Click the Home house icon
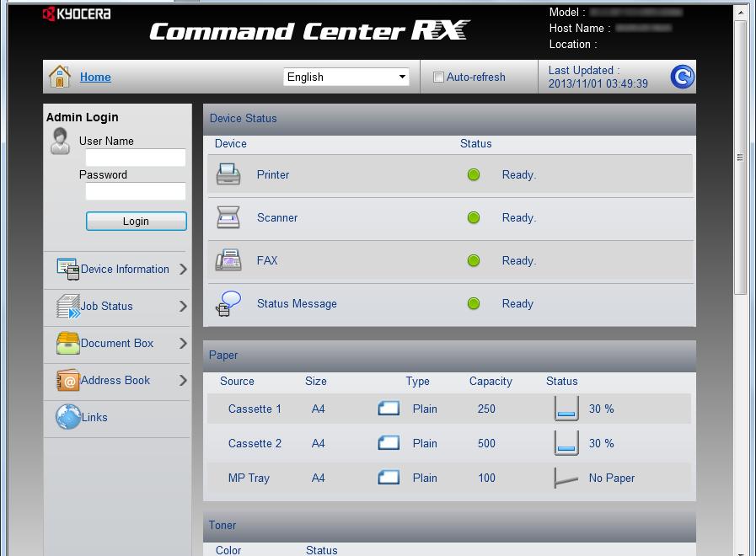Viewport: 756px width, 556px height. (x=60, y=77)
